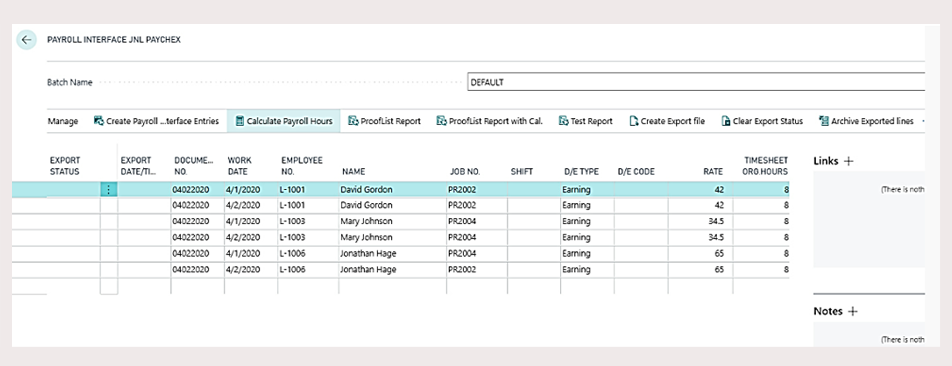Click L-1006 in Jonathan Hage 4/2/2020 row
Viewport: 952px width, 366px height.
click(x=292, y=269)
